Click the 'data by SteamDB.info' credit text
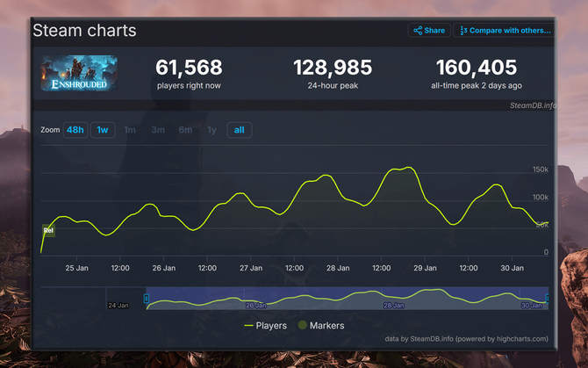Image resolution: width=588 pixels, height=368 pixels. coord(466,339)
